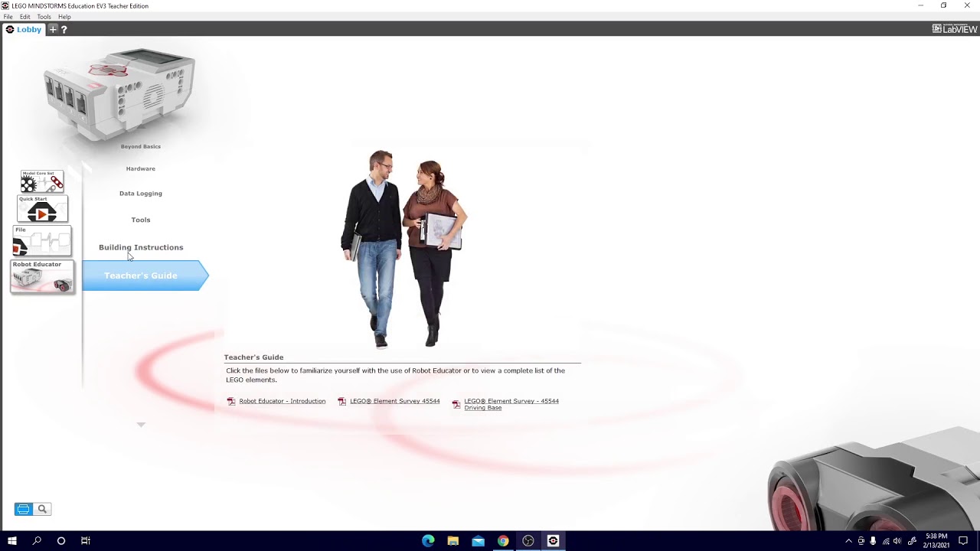Open the notification center icon
Screen dimensions: 980x551
tap(963, 541)
